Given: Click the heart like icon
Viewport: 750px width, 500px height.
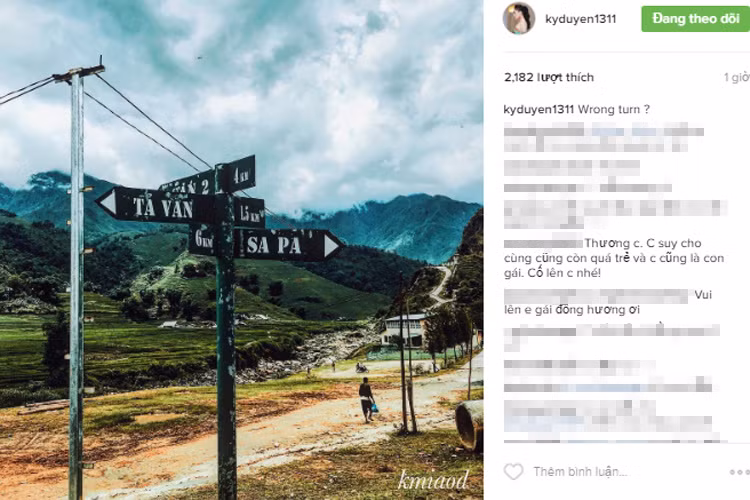Looking at the screenshot, I should click(x=514, y=472).
